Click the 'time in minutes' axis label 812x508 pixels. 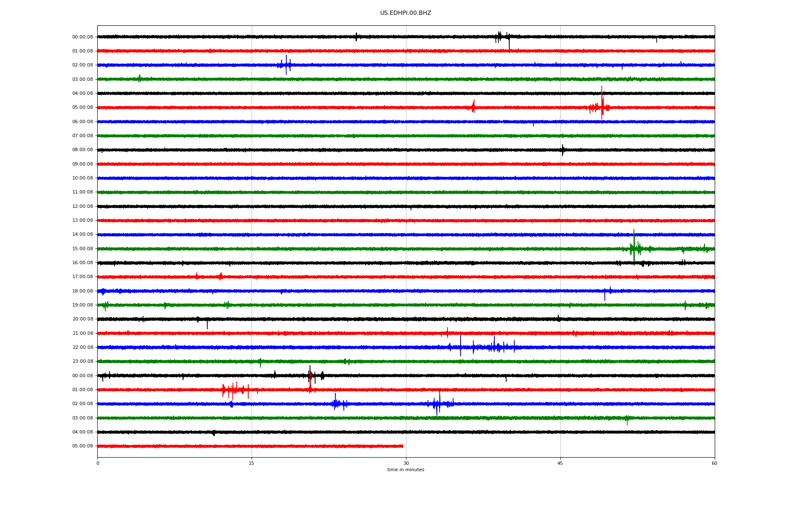coord(406,470)
